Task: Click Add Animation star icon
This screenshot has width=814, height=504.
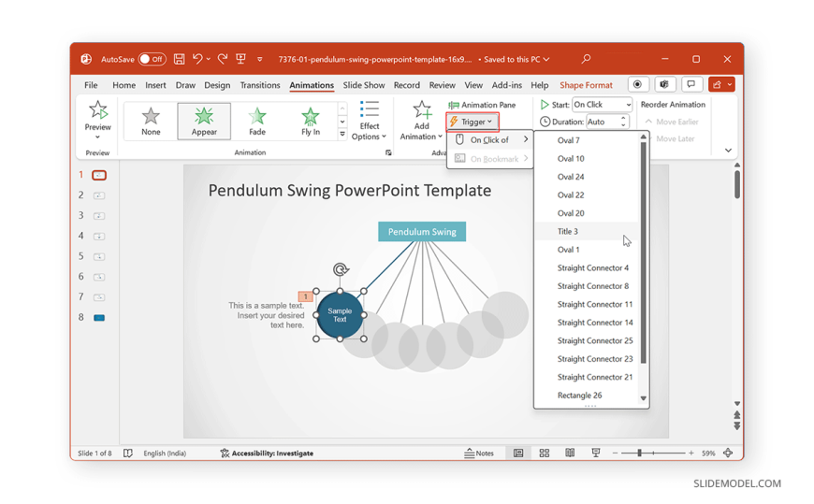Action: (x=422, y=110)
